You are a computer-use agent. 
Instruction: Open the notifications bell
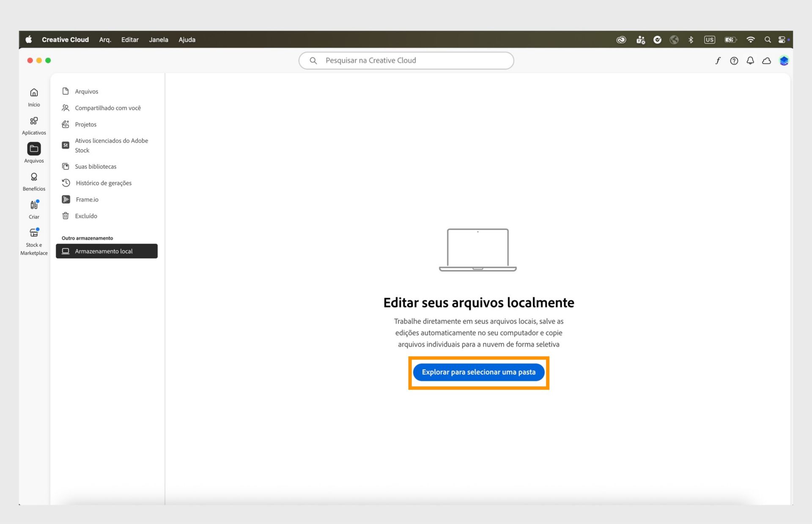tap(750, 60)
